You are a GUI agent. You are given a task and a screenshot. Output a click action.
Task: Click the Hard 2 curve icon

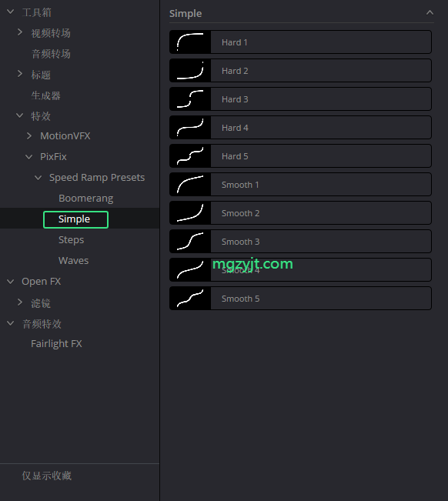tap(190, 71)
